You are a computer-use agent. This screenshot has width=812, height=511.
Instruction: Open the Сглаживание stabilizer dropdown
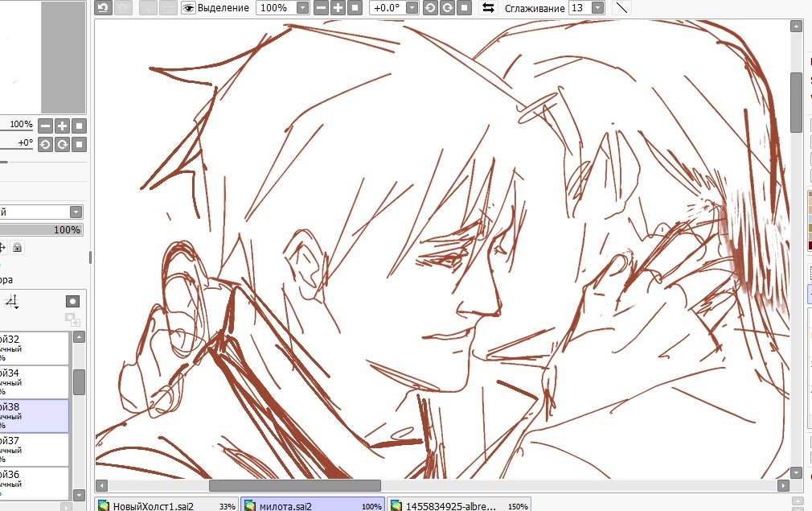[x=597, y=8]
